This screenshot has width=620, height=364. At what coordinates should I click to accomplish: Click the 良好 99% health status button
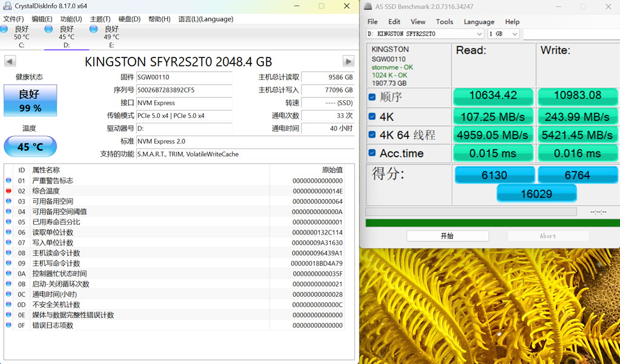coord(30,100)
